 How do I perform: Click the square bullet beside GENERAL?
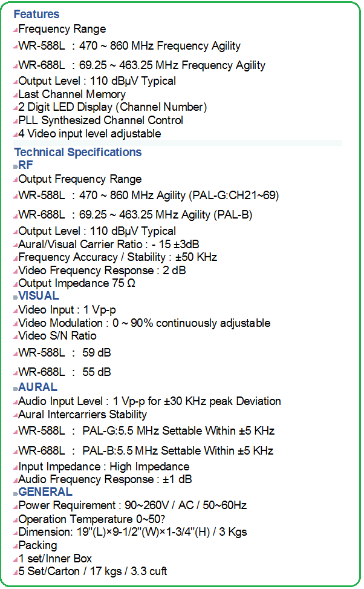pyautogui.click(x=15, y=493)
